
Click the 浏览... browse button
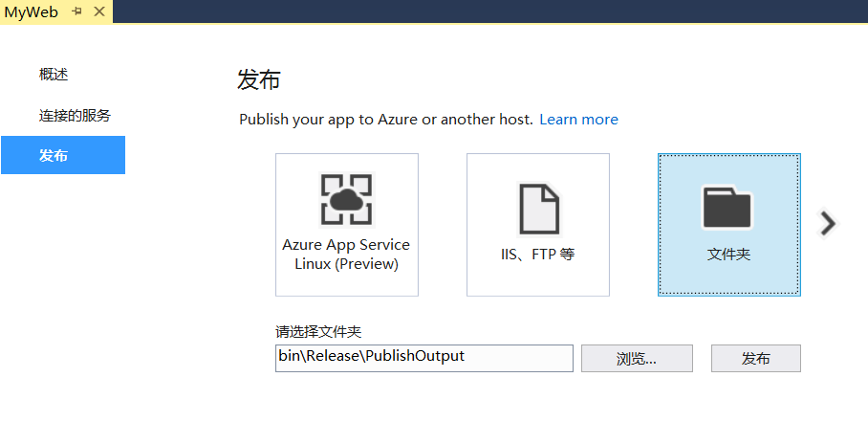(x=636, y=359)
